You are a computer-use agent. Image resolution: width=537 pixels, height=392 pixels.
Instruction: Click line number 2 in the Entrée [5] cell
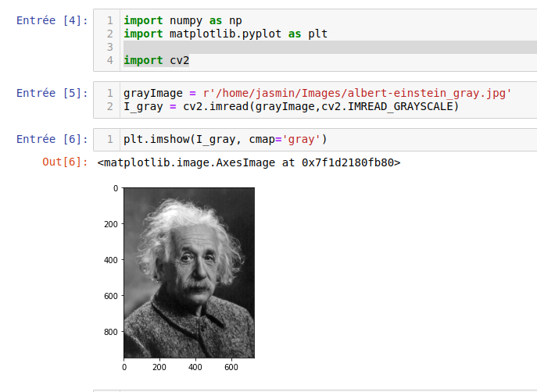click(109, 106)
